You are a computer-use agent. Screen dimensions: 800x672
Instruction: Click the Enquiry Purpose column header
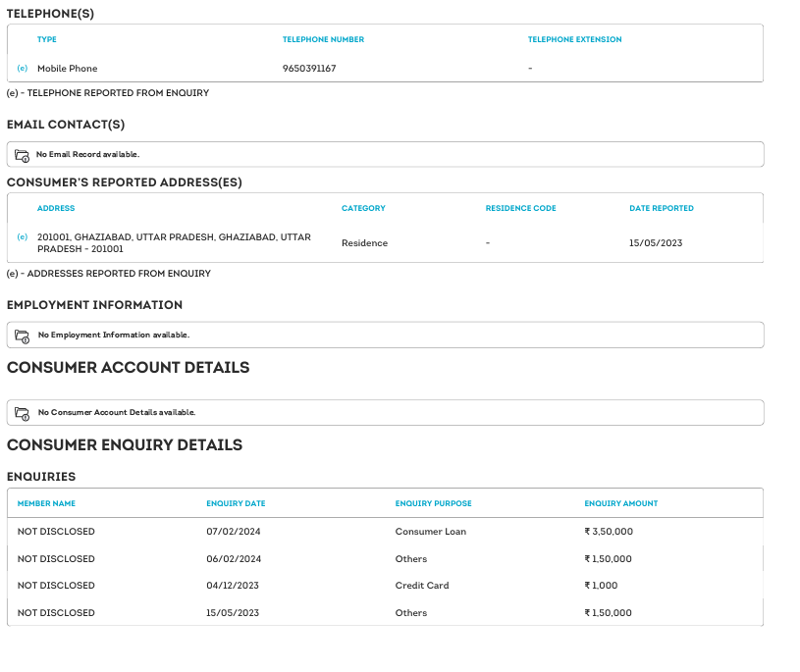[433, 504]
